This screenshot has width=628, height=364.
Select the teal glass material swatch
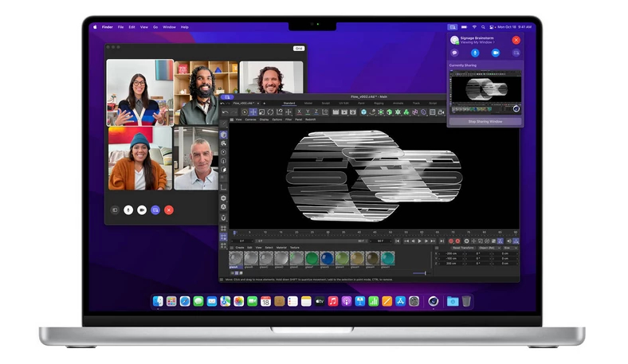pyautogui.click(x=387, y=258)
